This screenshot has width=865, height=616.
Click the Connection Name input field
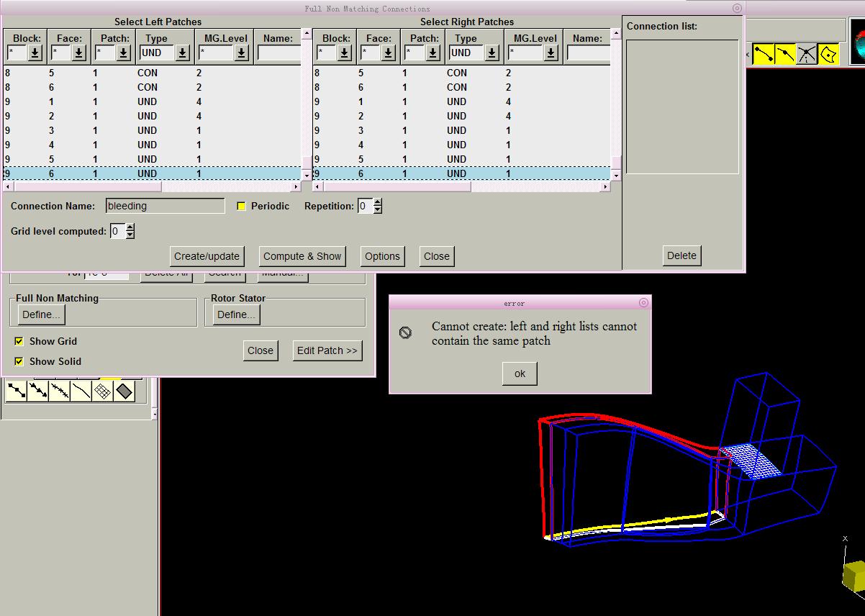[x=165, y=206]
